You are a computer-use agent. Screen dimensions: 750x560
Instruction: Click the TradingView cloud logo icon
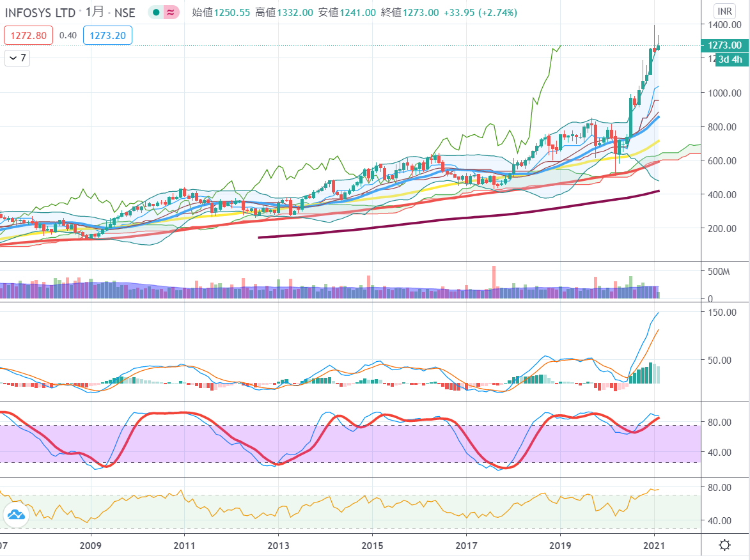coord(16,515)
